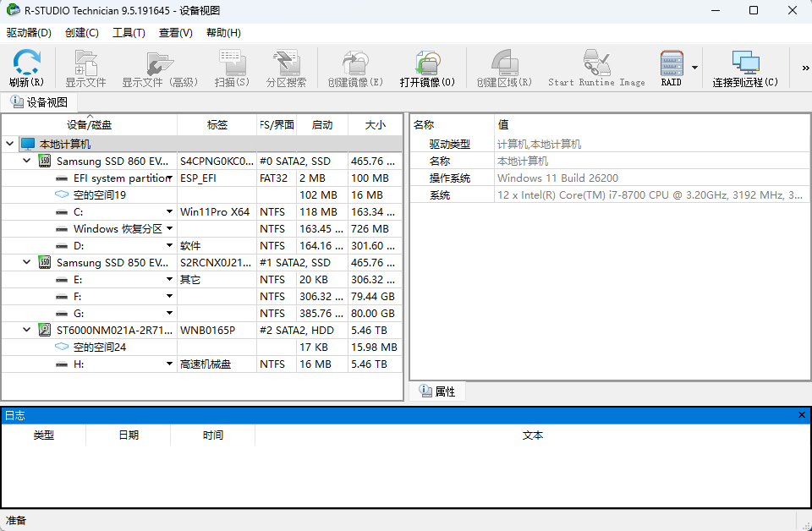Click the Start Runtime Image icon
The height and width of the screenshot is (531, 812).
pyautogui.click(x=596, y=68)
